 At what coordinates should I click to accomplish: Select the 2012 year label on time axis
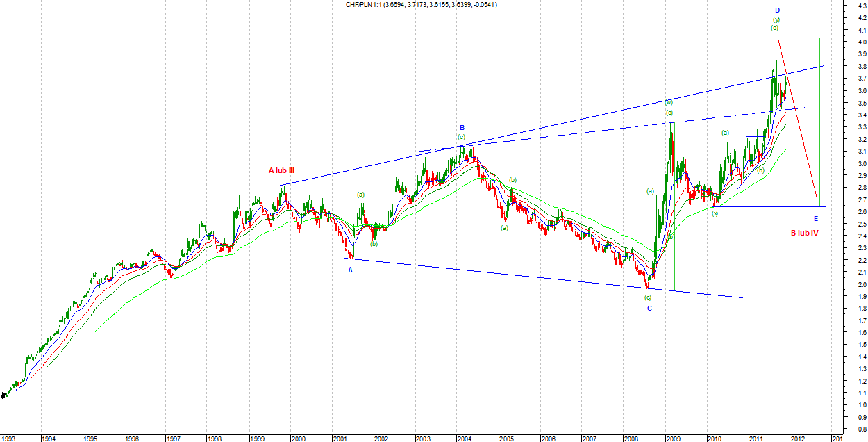(x=798, y=438)
